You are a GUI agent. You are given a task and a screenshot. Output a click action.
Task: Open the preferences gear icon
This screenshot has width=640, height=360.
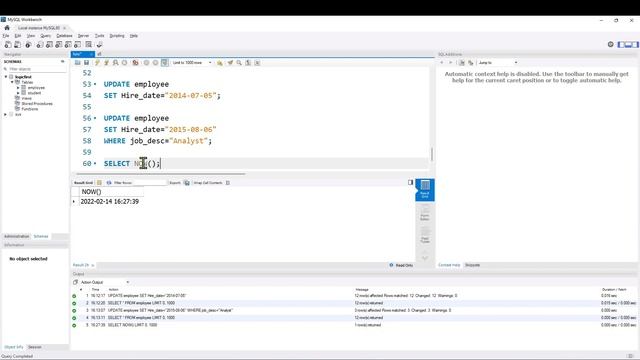[x=610, y=44]
